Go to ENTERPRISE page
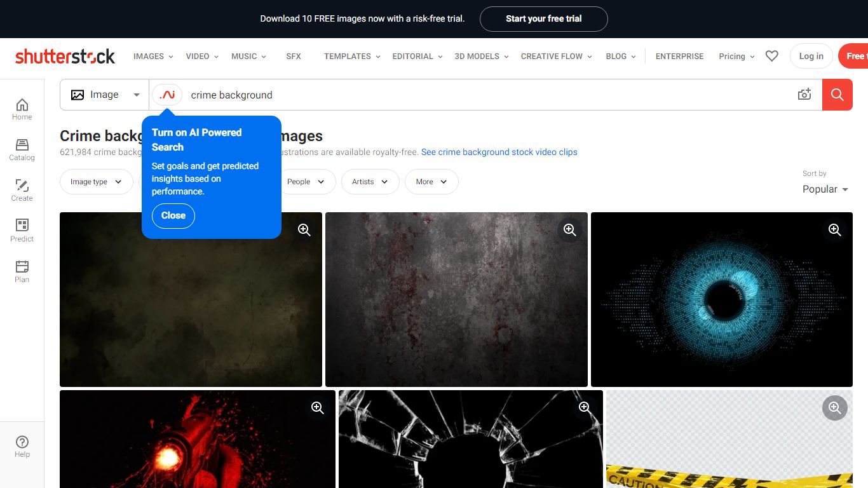Image resolution: width=868 pixels, height=488 pixels. (679, 56)
